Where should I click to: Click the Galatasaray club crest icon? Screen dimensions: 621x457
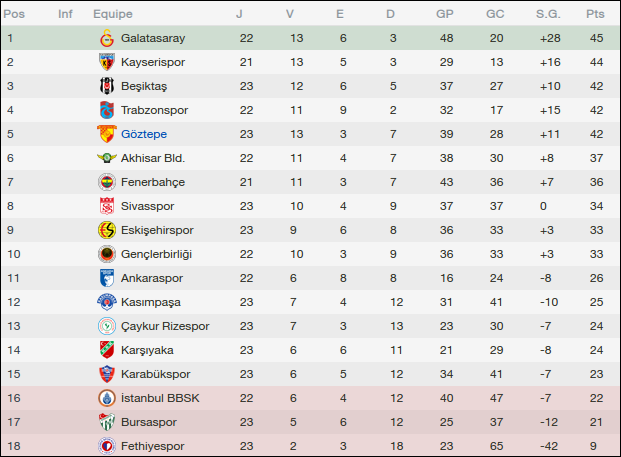point(105,38)
